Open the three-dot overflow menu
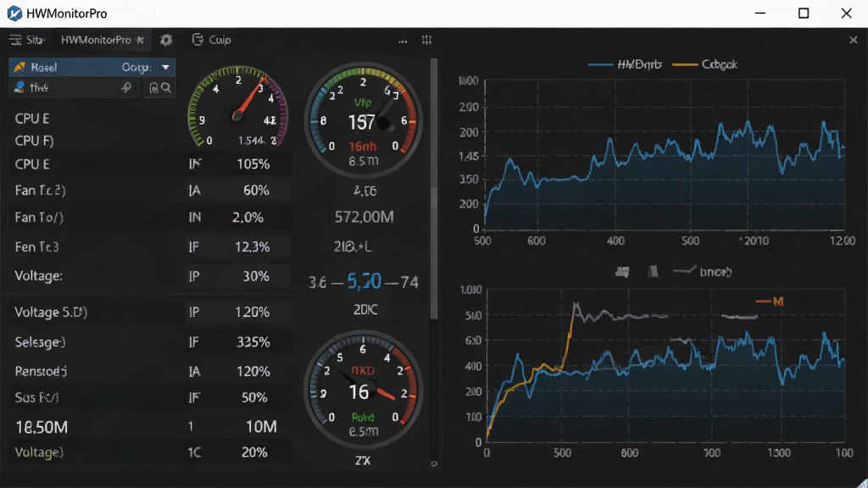868x488 pixels. [403, 41]
